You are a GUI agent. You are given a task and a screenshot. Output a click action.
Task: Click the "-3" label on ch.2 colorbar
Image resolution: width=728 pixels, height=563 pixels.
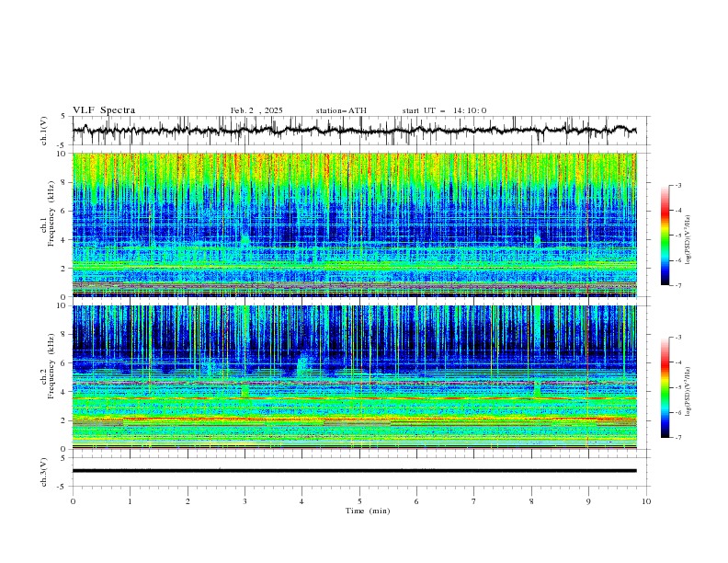pos(678,338)
